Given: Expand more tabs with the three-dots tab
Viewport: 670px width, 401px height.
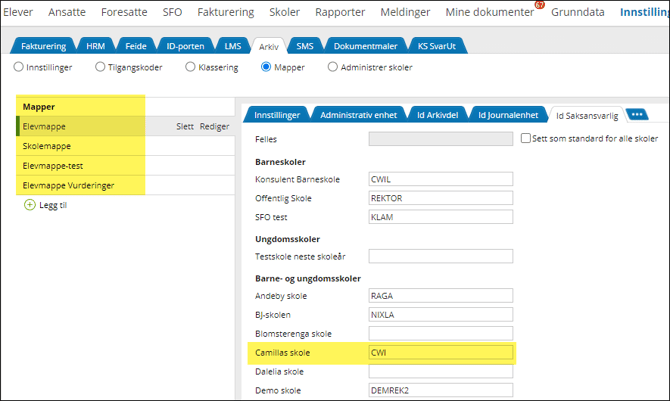Looking at the screenshot, I should click(636, 114).
